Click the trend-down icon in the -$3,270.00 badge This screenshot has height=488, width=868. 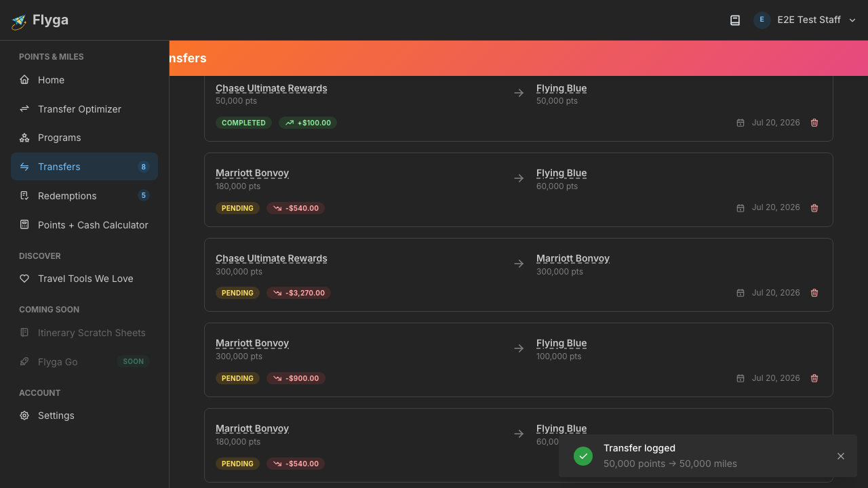(277, 293)
